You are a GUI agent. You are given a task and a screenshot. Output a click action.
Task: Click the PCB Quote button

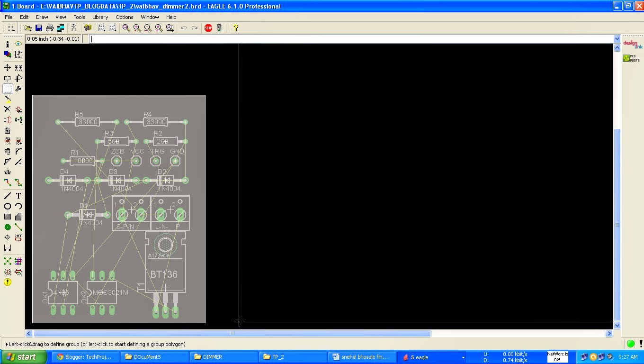click(x=631, y=58)
